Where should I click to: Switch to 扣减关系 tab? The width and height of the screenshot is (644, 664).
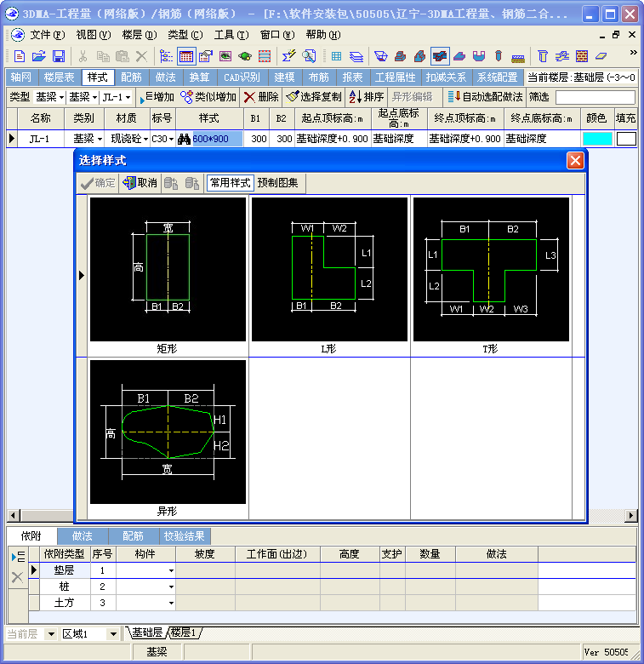coord(446,77)
